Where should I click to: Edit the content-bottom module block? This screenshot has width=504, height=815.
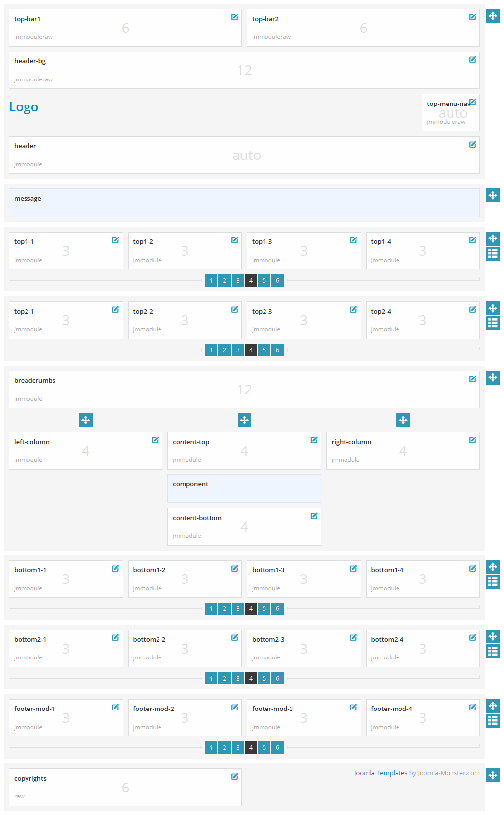[x=314, y=516]
